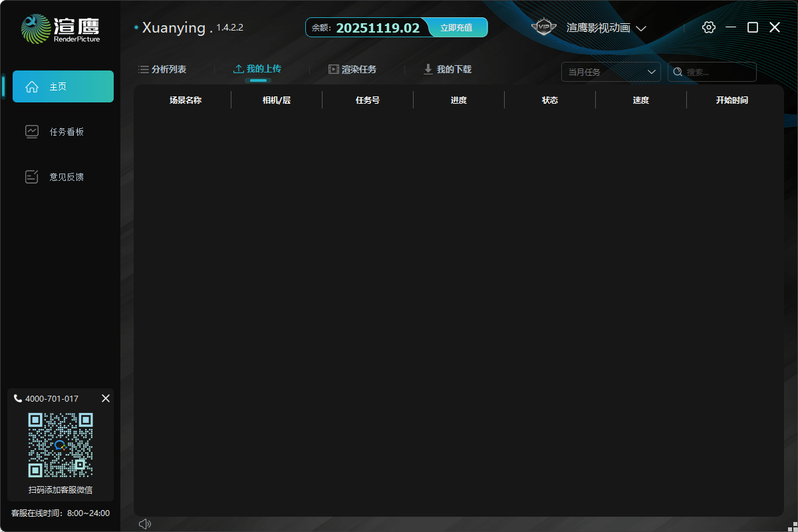Screen dimensions: 798x532
Task: Close the customer service QR panel
Action: pos(106,398)
